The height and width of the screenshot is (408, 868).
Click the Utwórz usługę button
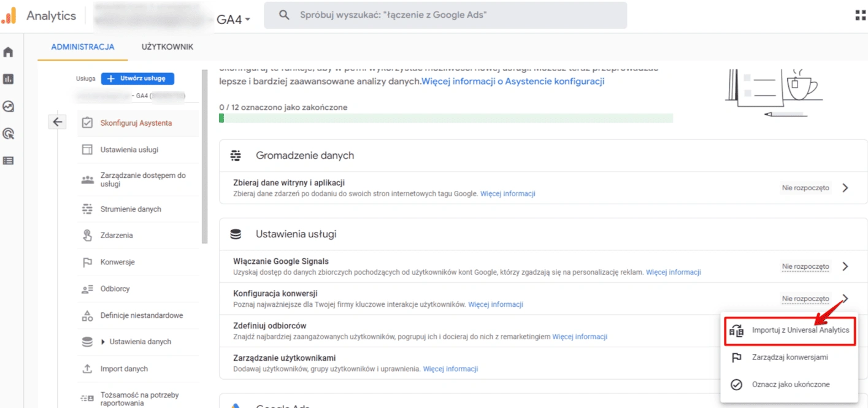(x=137, y=79)
